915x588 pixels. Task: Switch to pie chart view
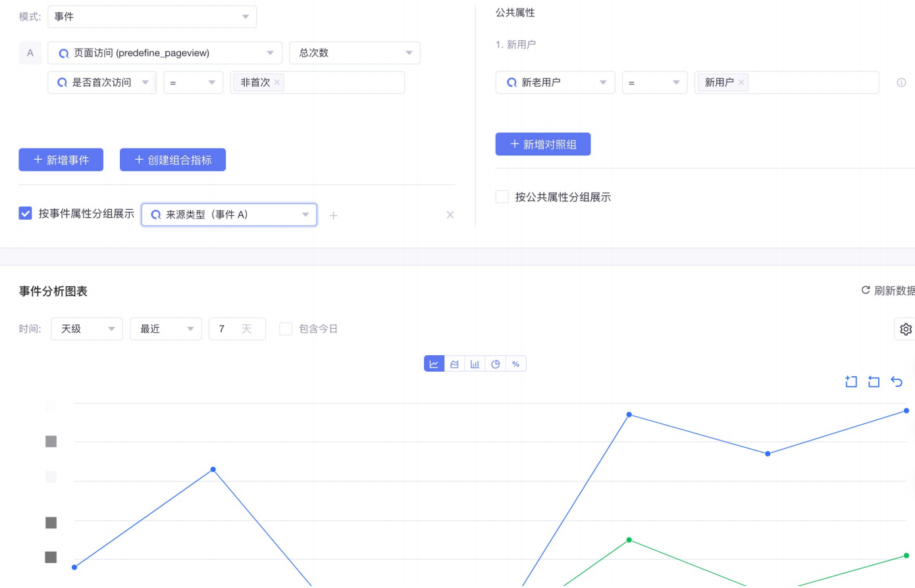[x=496, y=364]
